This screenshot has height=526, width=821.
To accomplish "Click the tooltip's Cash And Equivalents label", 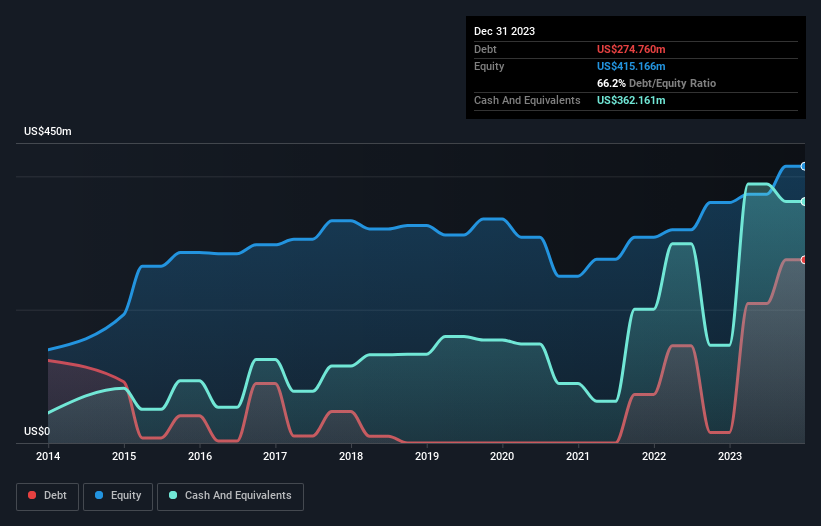I will point(527,100).
